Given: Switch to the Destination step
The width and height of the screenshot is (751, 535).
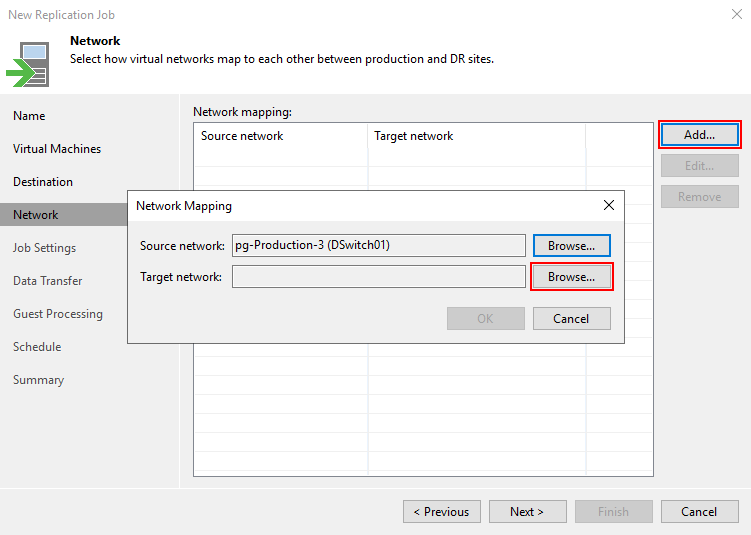Looking at the screenshot, I should pos(43,182).
